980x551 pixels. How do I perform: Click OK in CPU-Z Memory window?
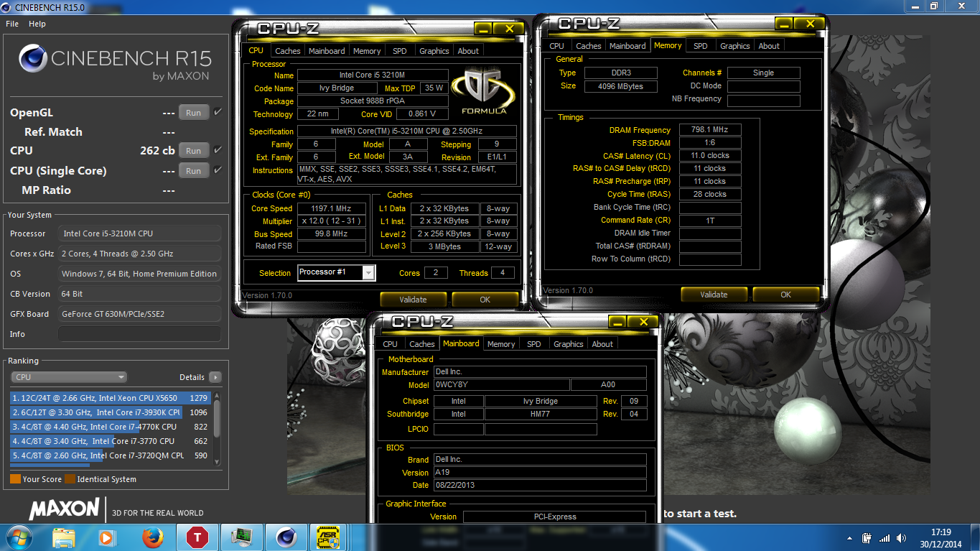point(786,295)
